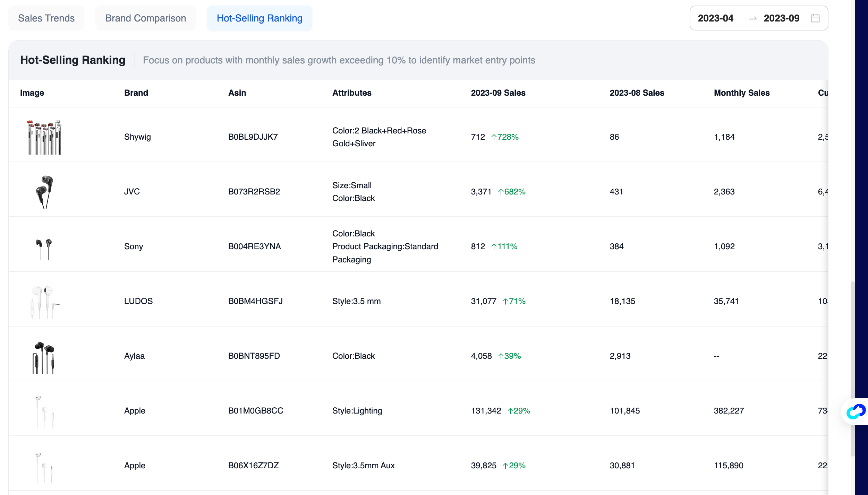Switch to the Sales Trends tab
This screenshot has width=868, height=495.
coord(46,18)
